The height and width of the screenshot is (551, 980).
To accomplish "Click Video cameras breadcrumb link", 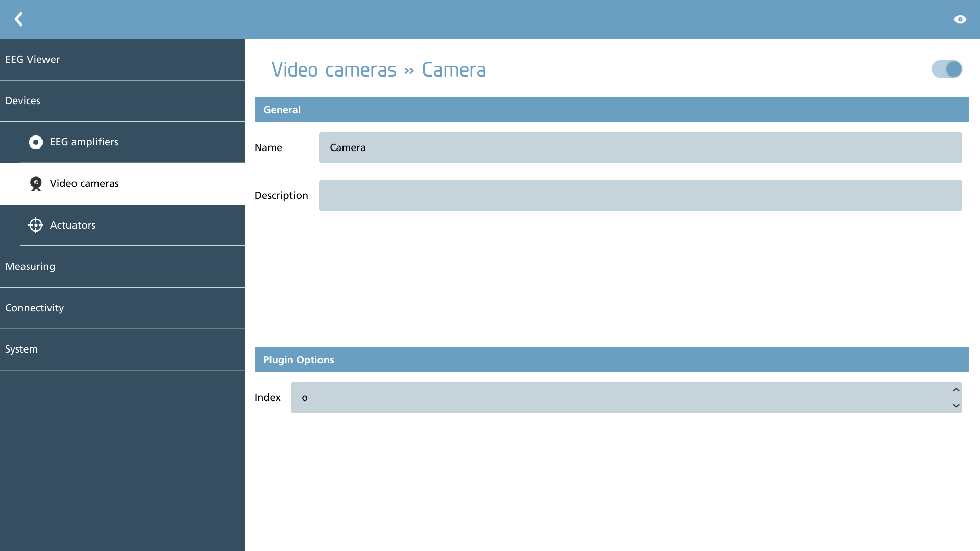I will 334,70.
